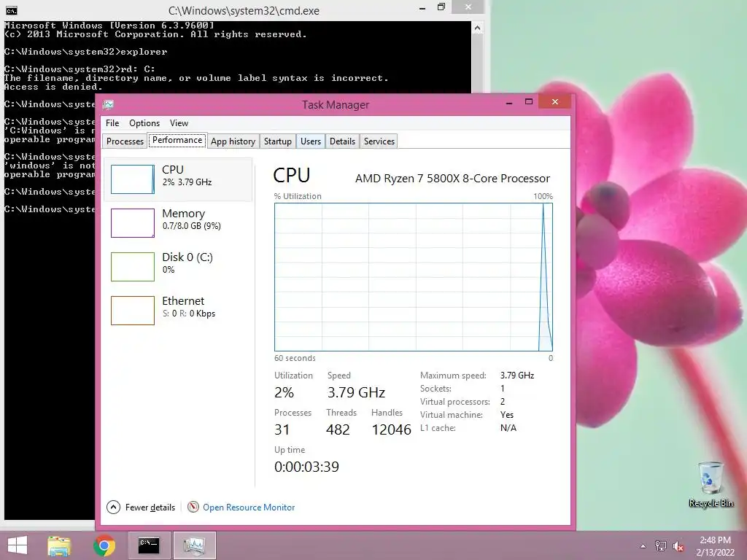The image size is (747, 560).
Task: Open the cmd.exe title bar icon
Action: click(x=12, y=10)
